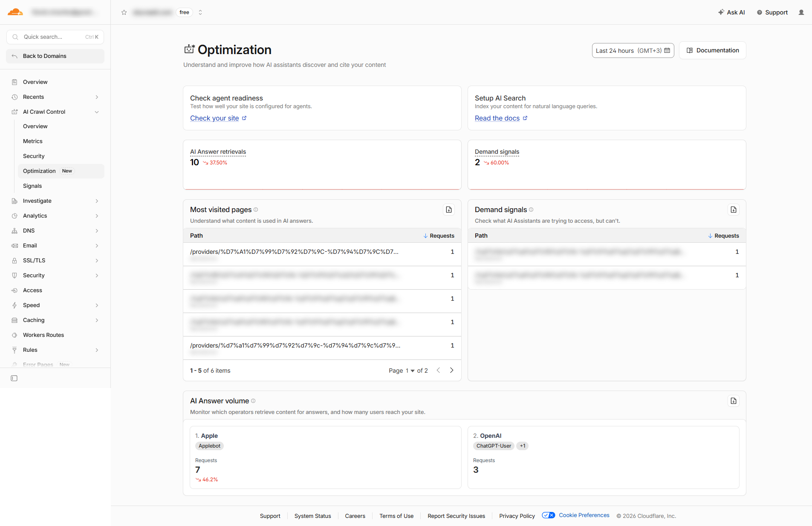Toggle the Cookie Preferences privacy switch
Viewport: 812px width, 526px height.
tap(549, 515)
